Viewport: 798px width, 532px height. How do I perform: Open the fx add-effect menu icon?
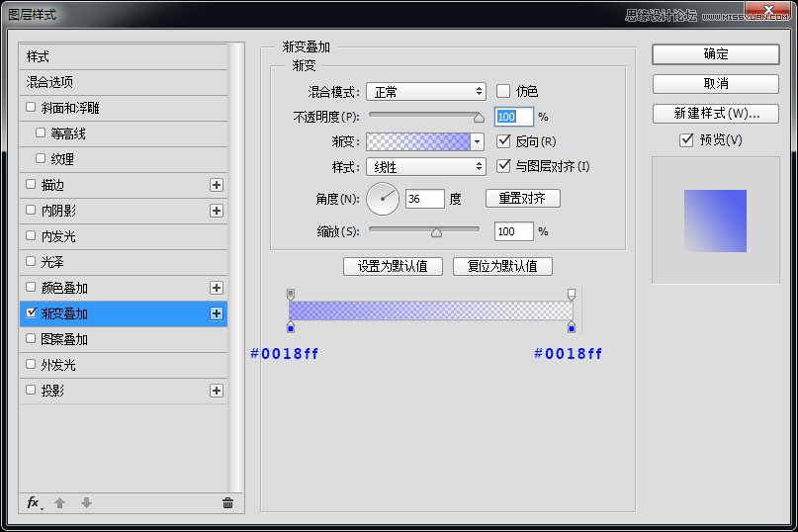click(x=35, y=503)
